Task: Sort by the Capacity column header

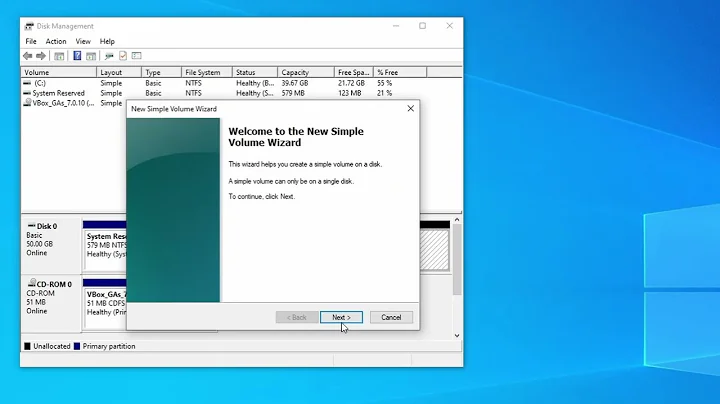Action: (306, 73)
